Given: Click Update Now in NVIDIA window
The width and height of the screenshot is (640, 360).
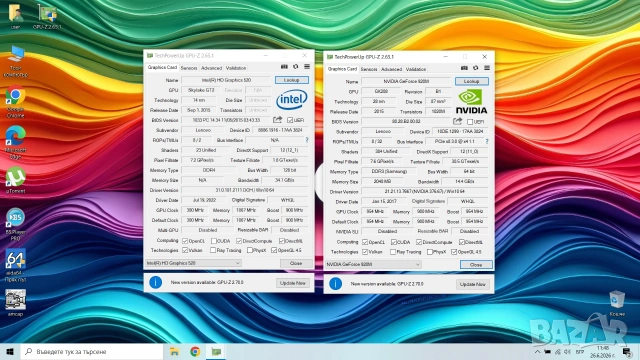Looking at the screenshot, I should [x=473, y=284].
